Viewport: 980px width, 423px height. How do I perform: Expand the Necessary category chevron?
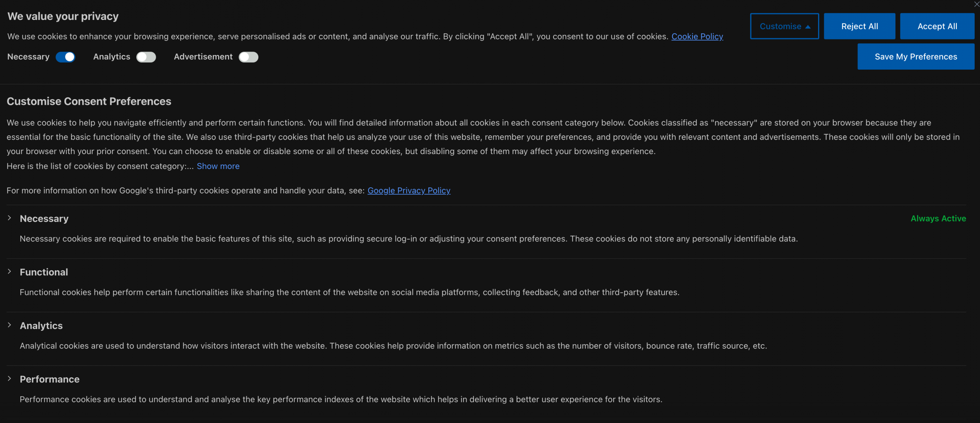[10, 218]
